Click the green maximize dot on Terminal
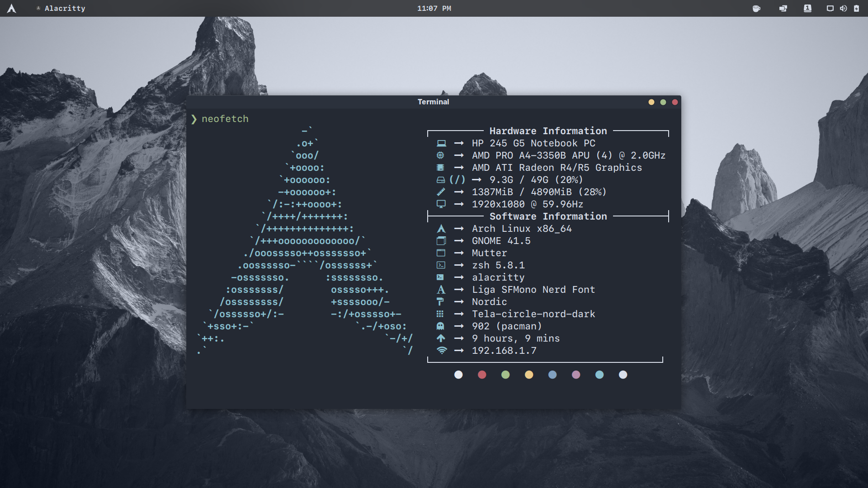This screenshot has height=488, width=868. coord(663,102)
